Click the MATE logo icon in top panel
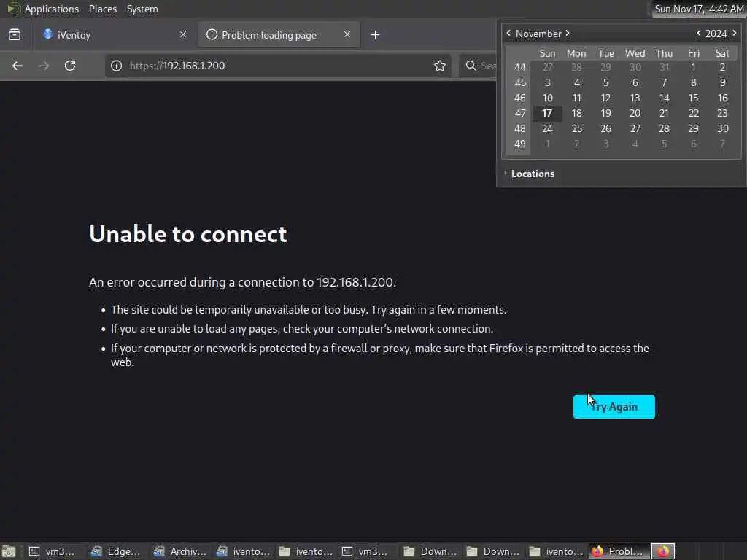The image size is (747, 560). point(13,9)
